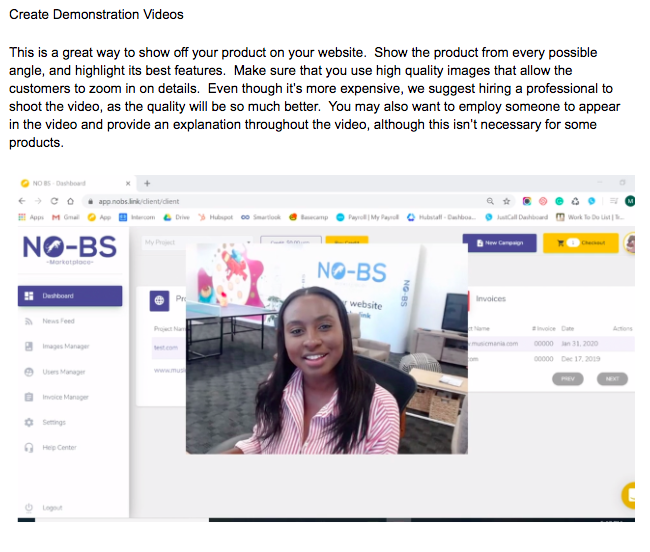The image size is (650, 552).
Task: Open Help Center in sidebar
Action: point(58,447)
